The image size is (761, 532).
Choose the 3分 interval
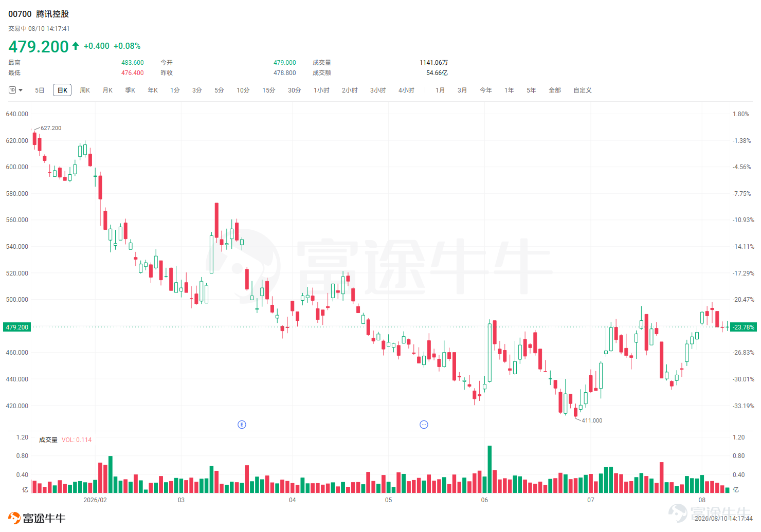197,90
